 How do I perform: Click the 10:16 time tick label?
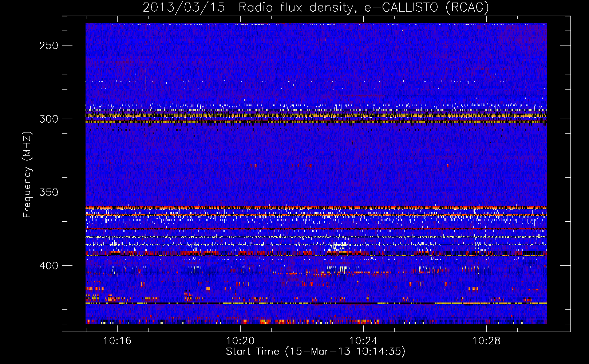point(117,341)
